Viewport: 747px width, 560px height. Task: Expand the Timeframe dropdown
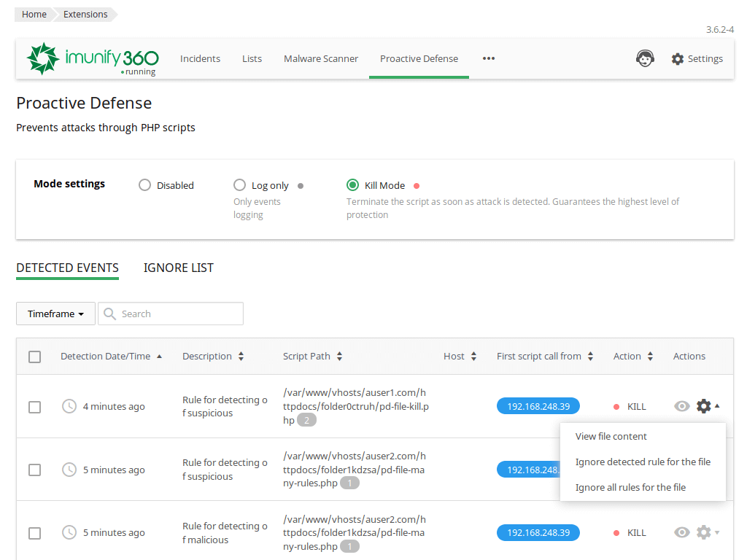[55, 314]
